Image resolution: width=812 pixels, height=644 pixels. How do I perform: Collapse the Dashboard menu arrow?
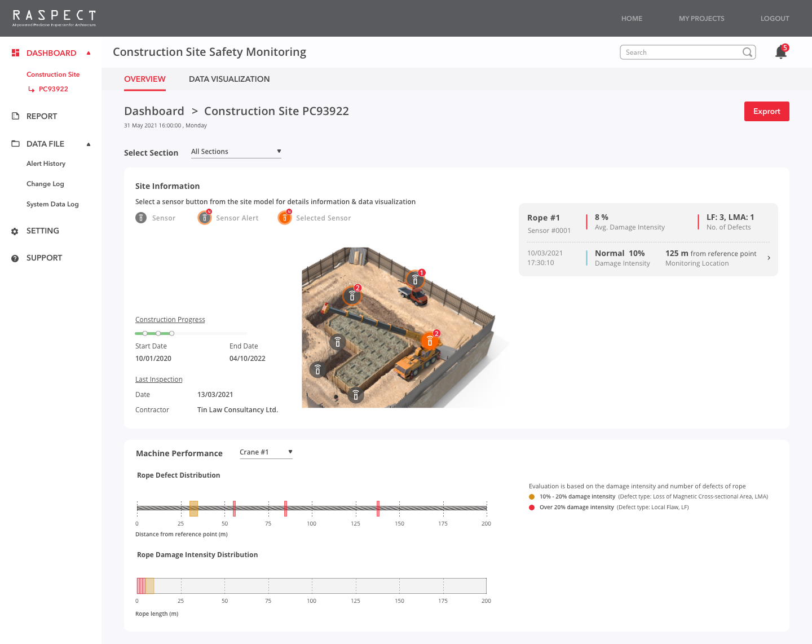[89, 53]
